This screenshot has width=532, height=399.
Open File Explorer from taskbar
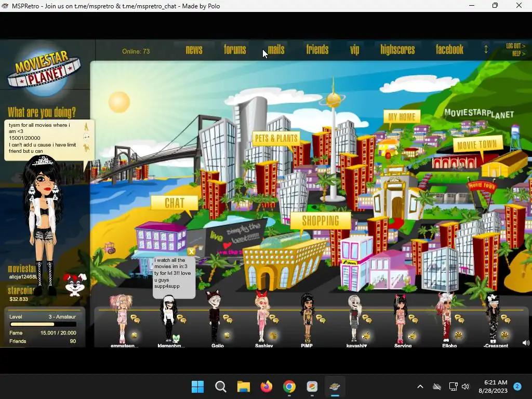tap(243, 387)
